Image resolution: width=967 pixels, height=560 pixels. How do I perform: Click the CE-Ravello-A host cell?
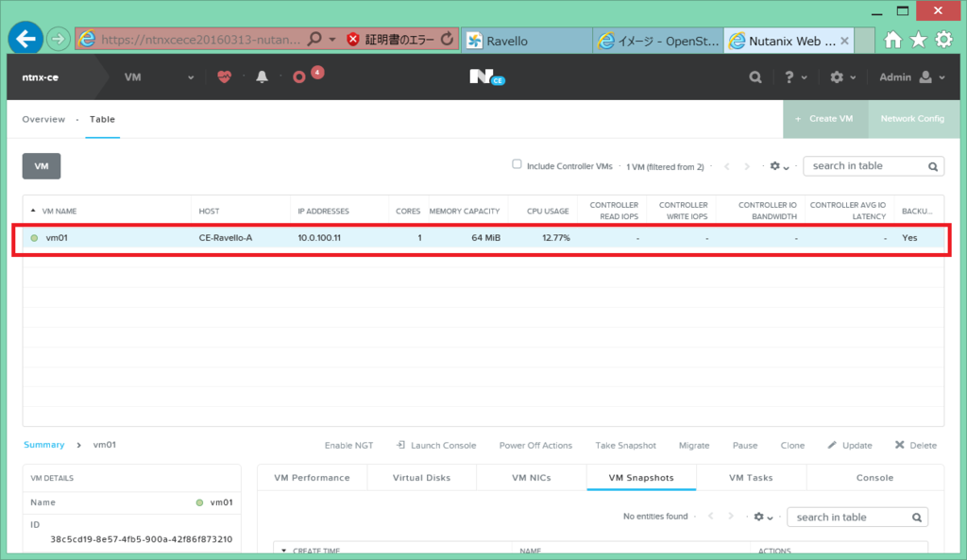(225, 237)
